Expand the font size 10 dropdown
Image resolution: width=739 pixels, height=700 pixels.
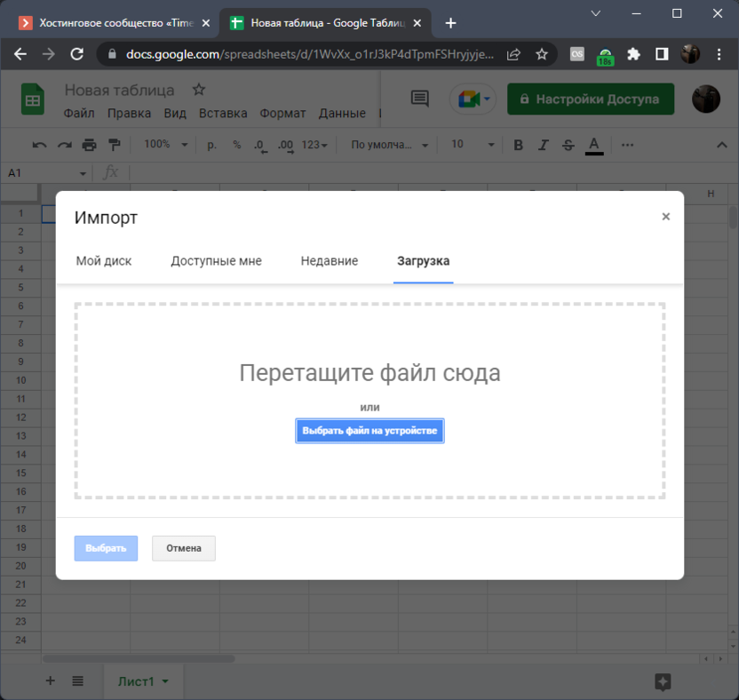pos(490,145)
